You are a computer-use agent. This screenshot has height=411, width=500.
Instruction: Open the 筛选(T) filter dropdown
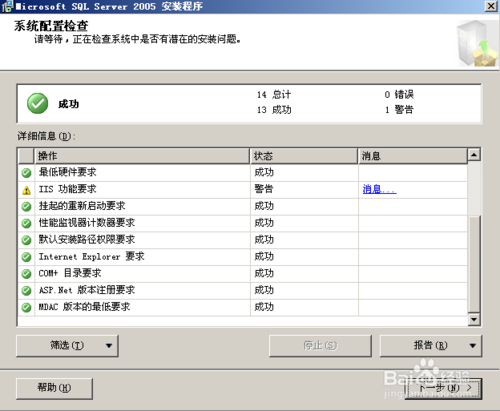[67, 346]
